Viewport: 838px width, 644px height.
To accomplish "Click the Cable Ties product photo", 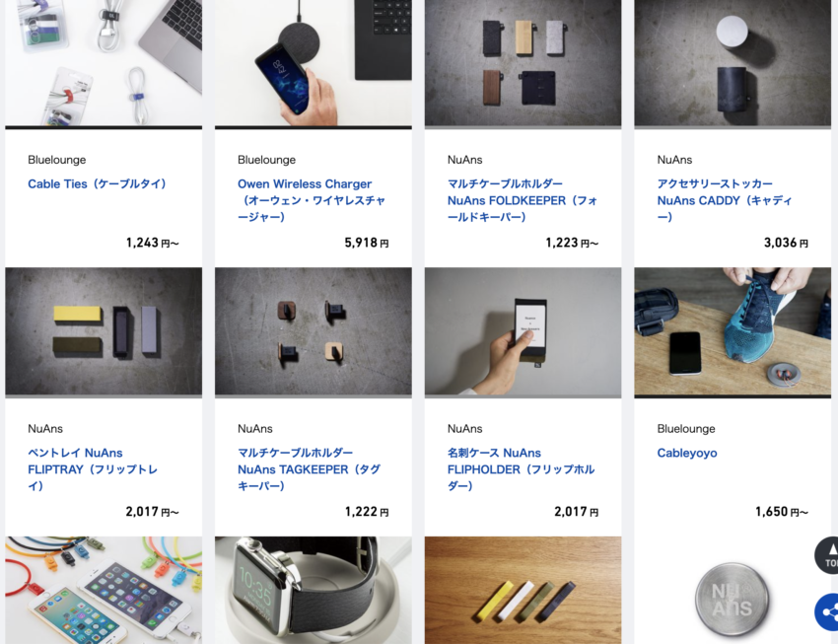I will [x=104, y=63].
